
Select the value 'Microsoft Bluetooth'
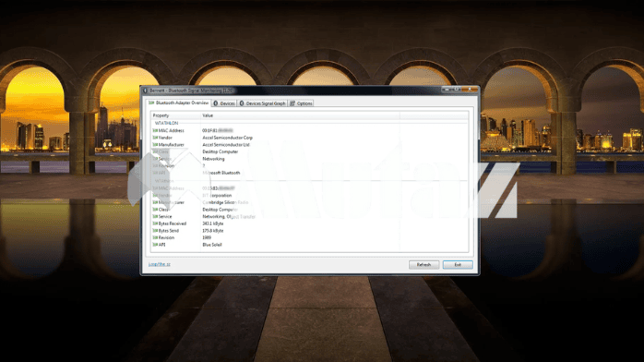pos(221,173)
